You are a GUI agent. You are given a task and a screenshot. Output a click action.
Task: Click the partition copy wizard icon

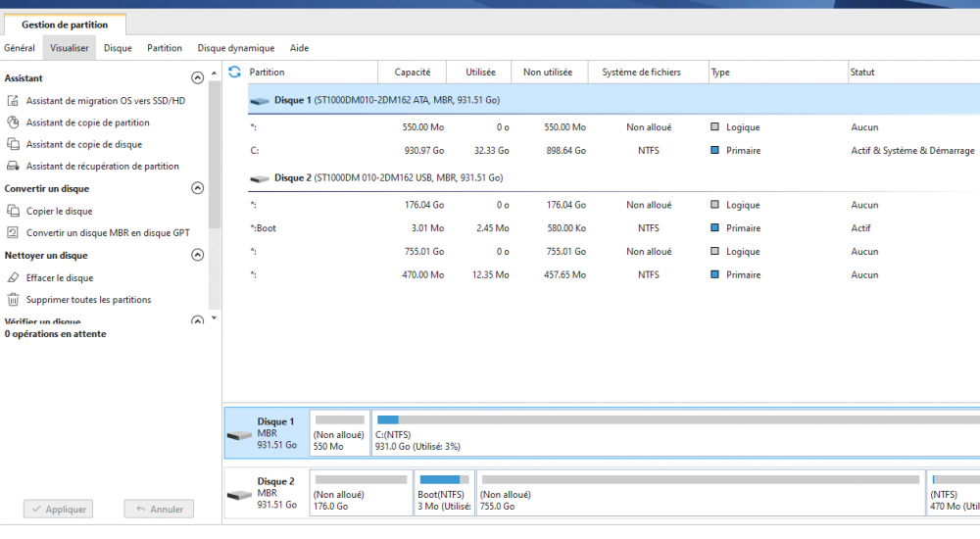tap(14, 122)
